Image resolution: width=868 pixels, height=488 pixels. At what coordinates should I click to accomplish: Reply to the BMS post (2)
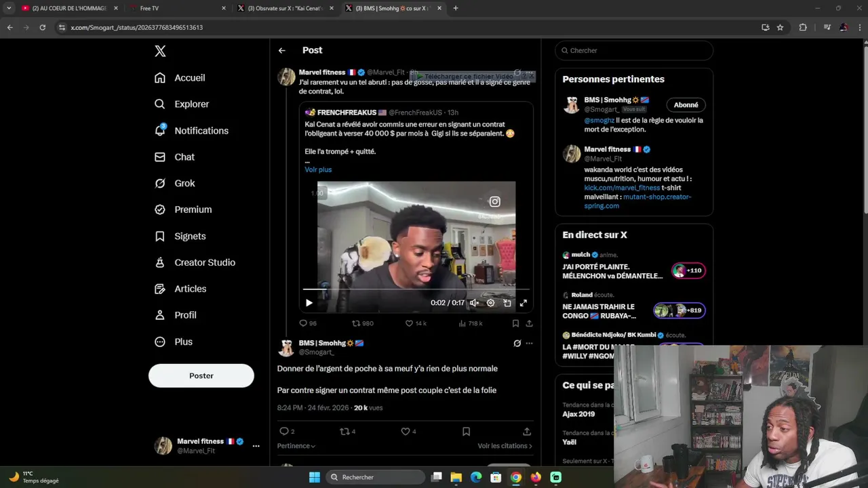coord(287,432)
